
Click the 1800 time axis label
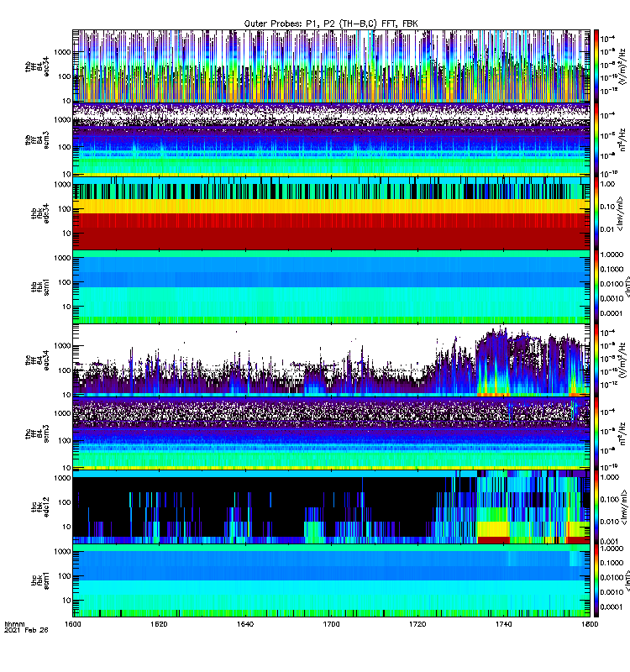click(x=590, y=624)
